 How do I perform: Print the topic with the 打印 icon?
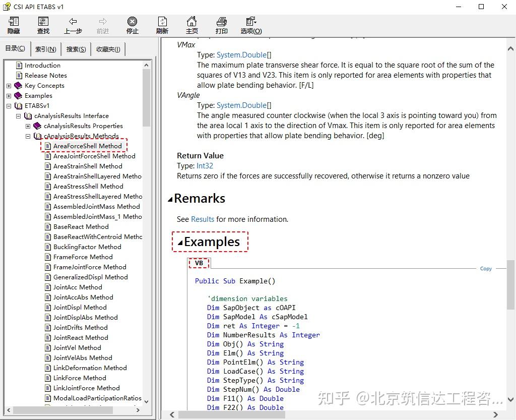tap(221, 25)
